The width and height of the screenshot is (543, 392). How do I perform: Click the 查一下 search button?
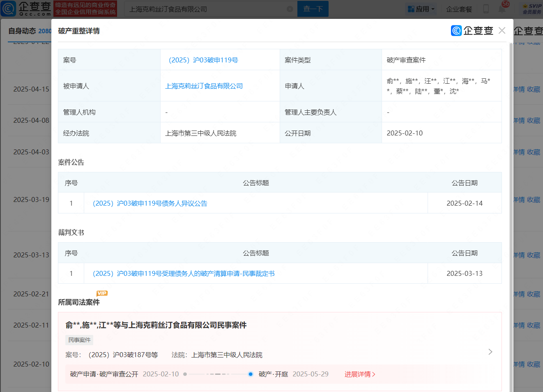[313, 9]
